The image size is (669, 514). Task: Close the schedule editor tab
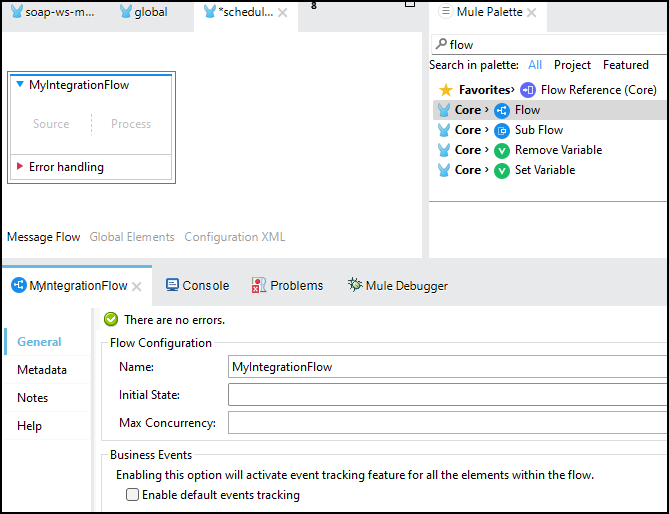click(283, 13)
